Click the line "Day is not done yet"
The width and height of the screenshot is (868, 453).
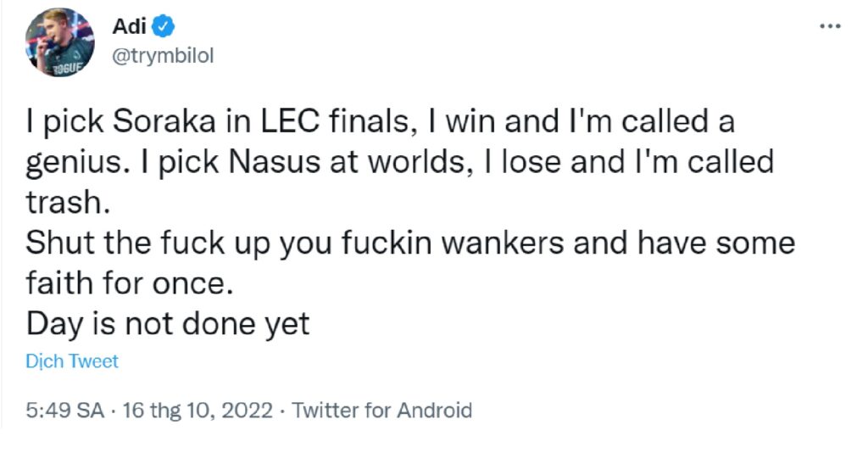[x=168, y=324]
